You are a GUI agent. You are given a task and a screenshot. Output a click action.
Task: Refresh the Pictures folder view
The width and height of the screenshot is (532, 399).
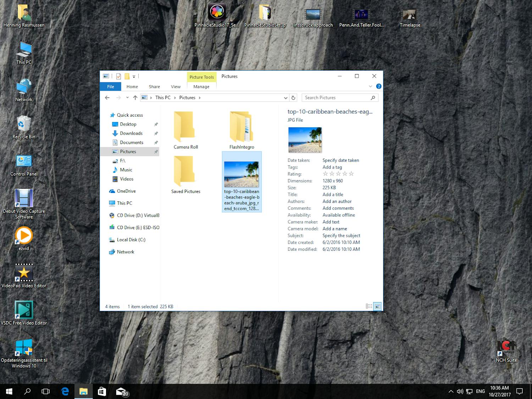(293, 98)
